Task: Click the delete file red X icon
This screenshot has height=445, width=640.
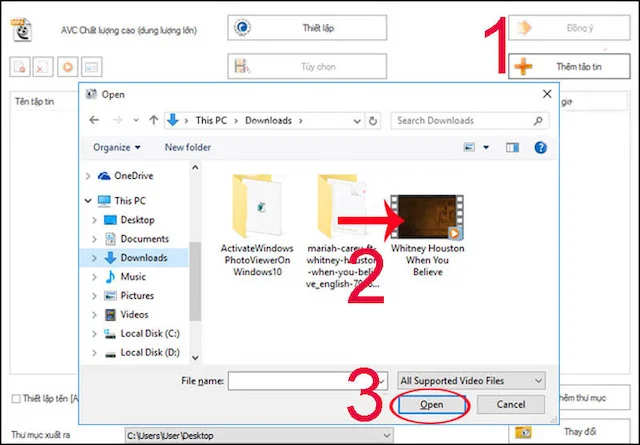Action: coord(43,67)
